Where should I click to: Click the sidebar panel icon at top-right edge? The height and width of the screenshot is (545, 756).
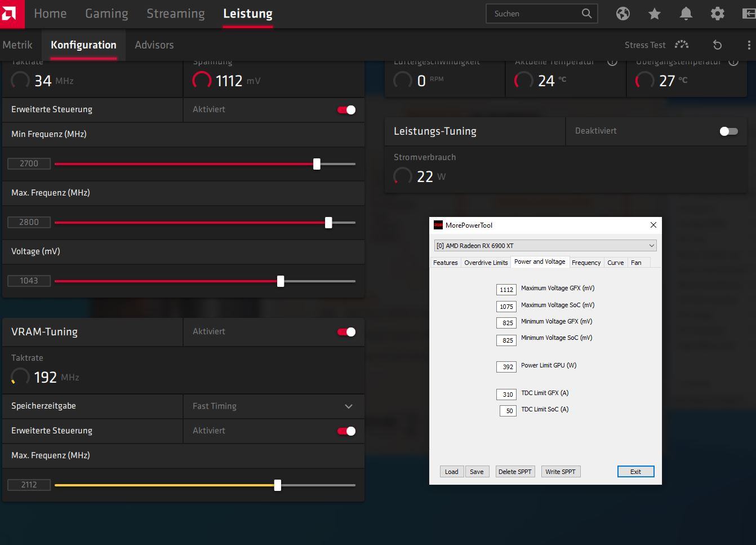point(749,14)
